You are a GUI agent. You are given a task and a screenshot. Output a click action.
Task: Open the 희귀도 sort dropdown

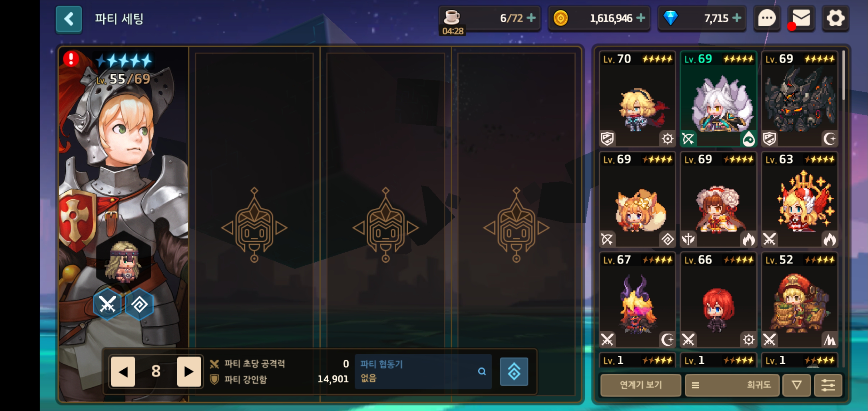coord(732,385)
